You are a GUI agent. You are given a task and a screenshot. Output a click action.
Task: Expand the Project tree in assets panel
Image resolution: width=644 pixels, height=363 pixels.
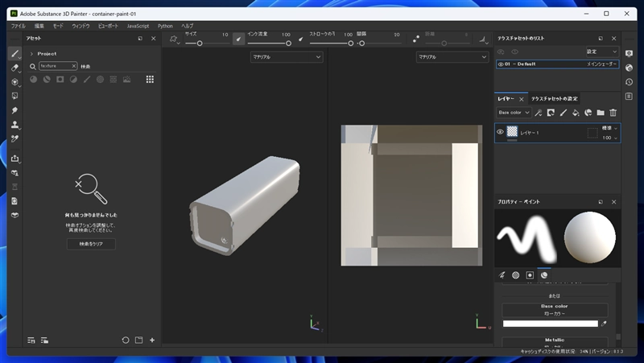31,54
